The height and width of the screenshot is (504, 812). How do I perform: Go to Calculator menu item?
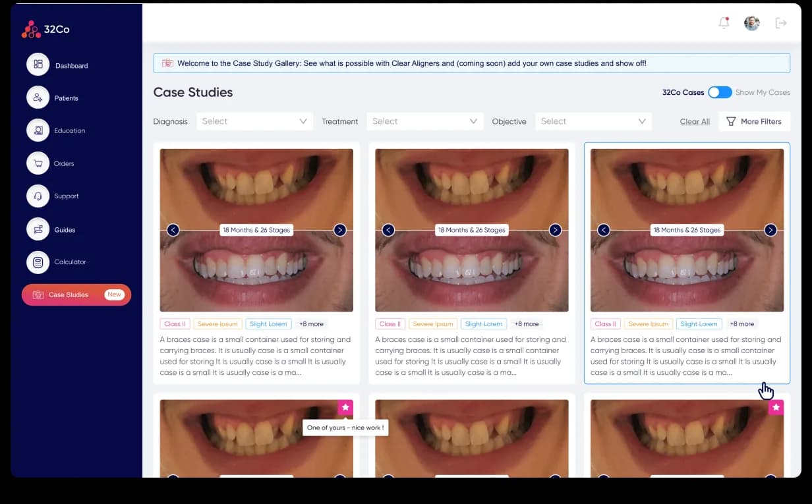[x=71, y=262]
